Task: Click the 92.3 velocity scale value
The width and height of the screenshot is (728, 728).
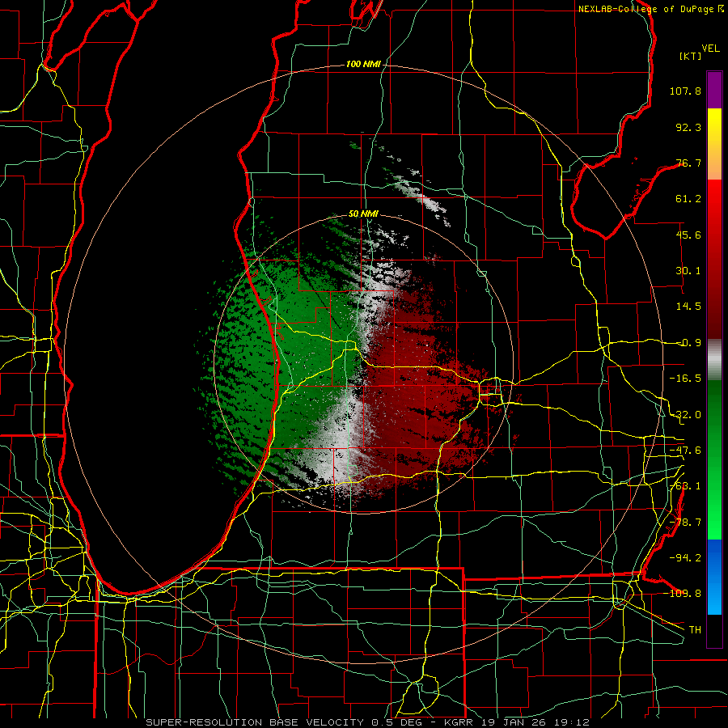Action: pos(688,127)
